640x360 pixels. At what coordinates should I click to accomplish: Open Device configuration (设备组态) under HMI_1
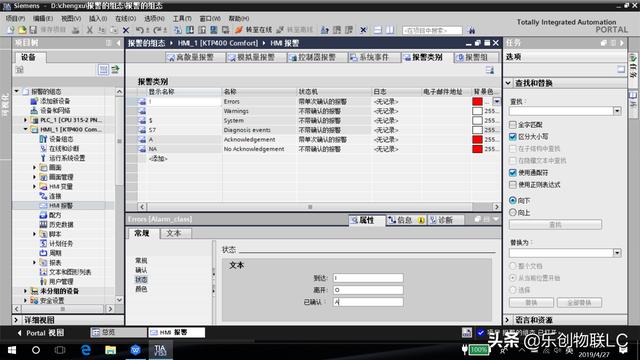(x=61, y=139)
